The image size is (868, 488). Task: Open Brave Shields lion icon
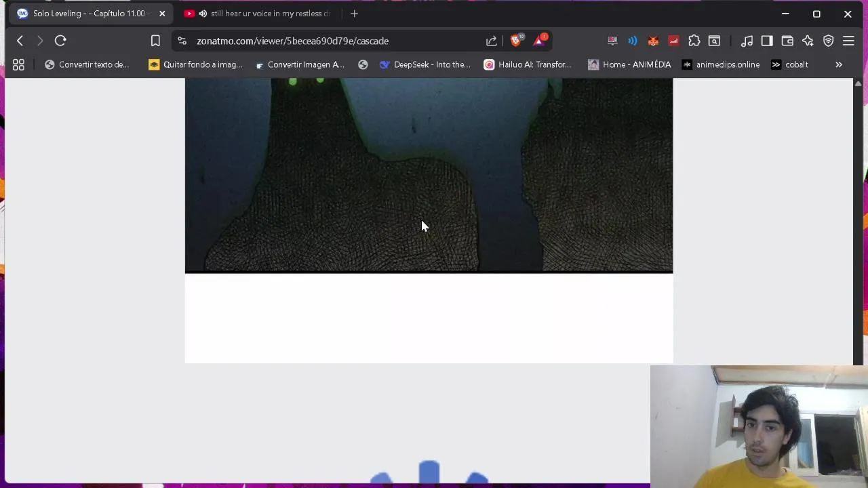[517, 41]
